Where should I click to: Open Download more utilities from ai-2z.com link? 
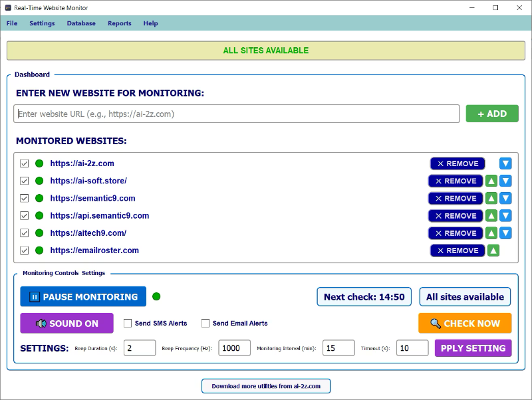[266, 386]
